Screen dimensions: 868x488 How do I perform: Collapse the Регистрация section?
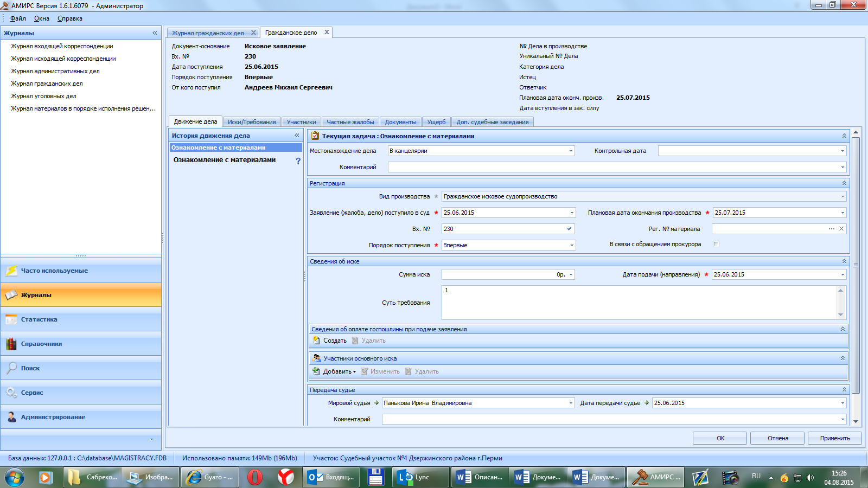[844, 183]
